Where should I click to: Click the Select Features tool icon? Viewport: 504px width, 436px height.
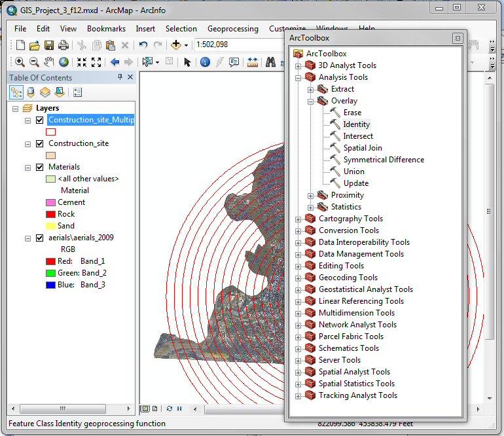(147, 62)
